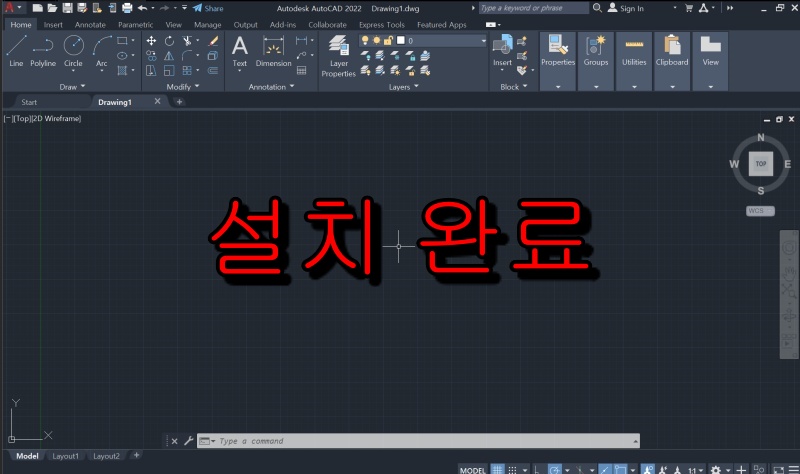This screenshot has width=800, height=474.
Task: Toggle object snap tracking
Action: click(x=605, y=469)
